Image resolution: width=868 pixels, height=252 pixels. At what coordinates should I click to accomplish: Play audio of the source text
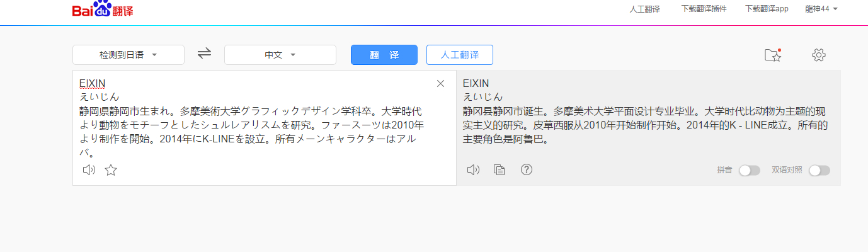click(89, 169)
